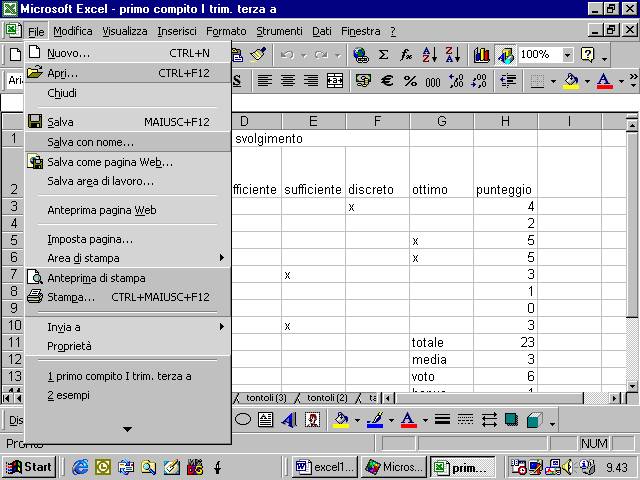
Task: Open the Office Assistant help icon
Action: click(x=587, y=55)
